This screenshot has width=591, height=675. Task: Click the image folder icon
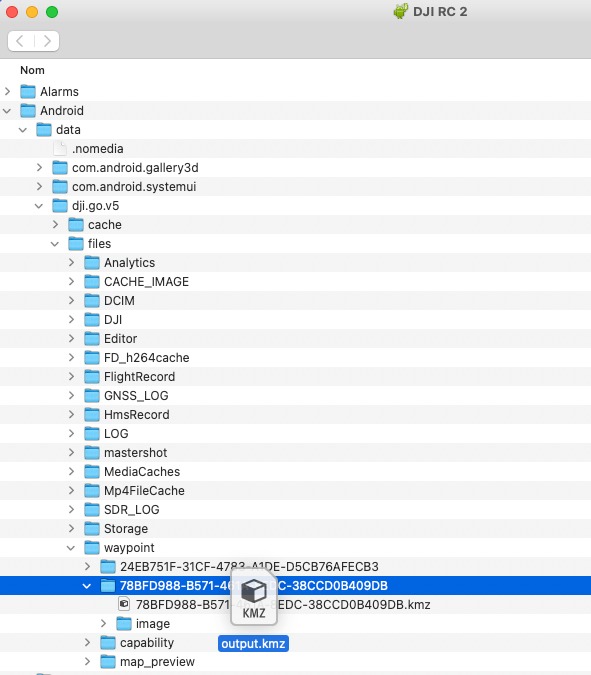124,623
